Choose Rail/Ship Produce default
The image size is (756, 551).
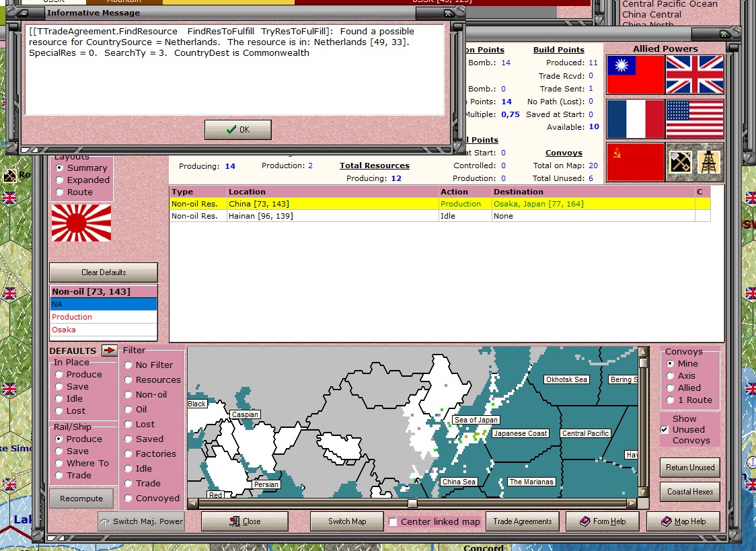coord(59,439)
